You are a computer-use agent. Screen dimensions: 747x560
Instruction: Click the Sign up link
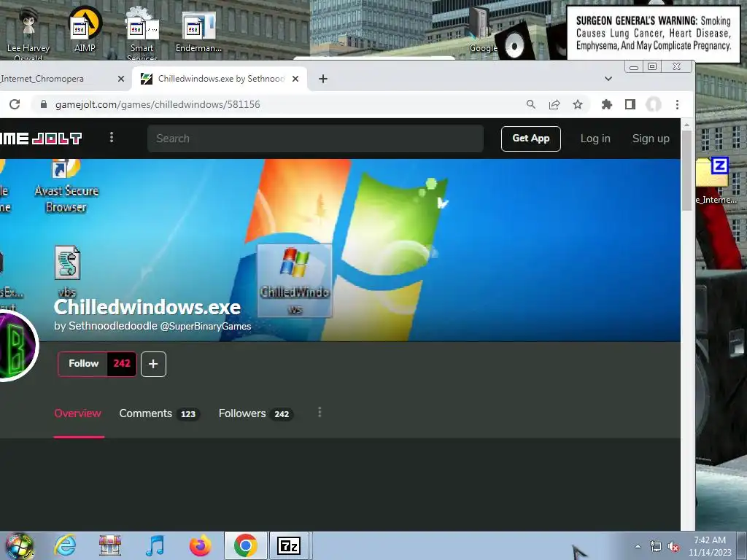651,139
